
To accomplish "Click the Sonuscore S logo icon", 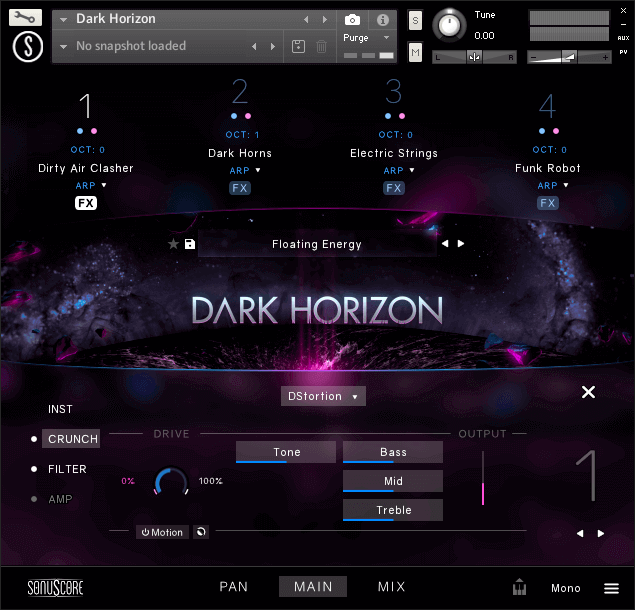I will click(x=28, y=47).
